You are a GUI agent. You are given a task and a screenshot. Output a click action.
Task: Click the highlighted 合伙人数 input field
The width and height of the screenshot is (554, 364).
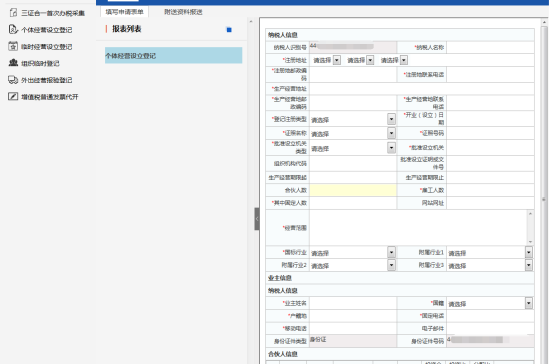pyautogui.click(x=353, y=190)
